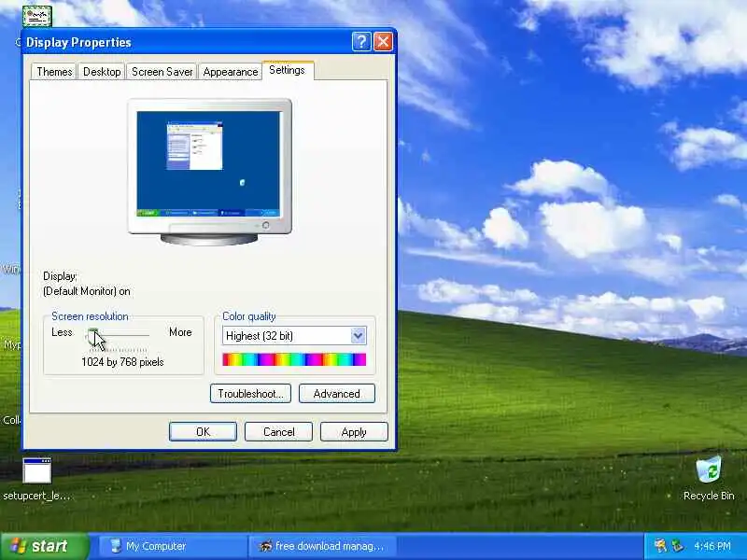Open free download manager taskbar item
Screen dimensions: 747x560
coord(322,546)
